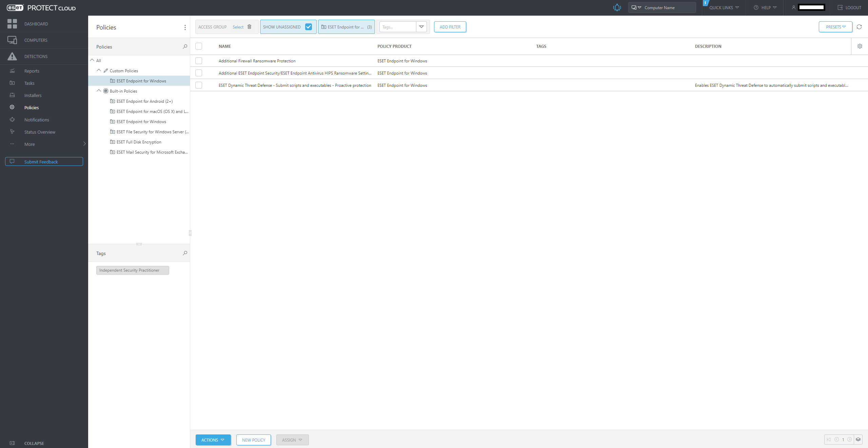Log out via the Logout button

point(849,7)
